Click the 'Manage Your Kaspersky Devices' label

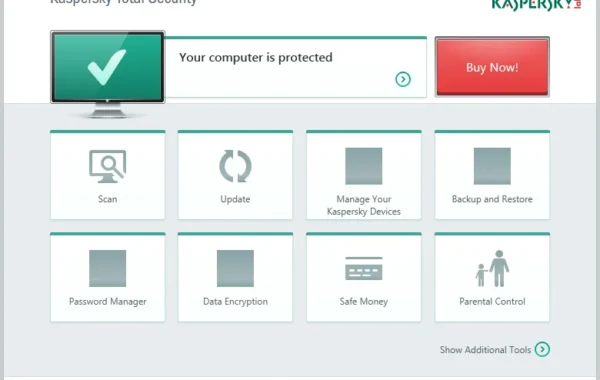tap(364, 205)
